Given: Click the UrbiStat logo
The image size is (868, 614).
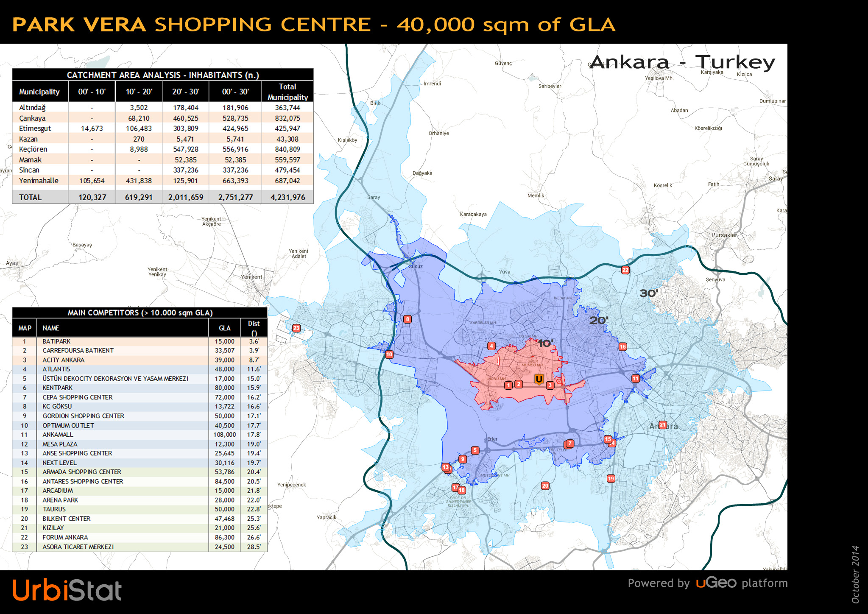Looking at the screenshot, I should point(67,590).
